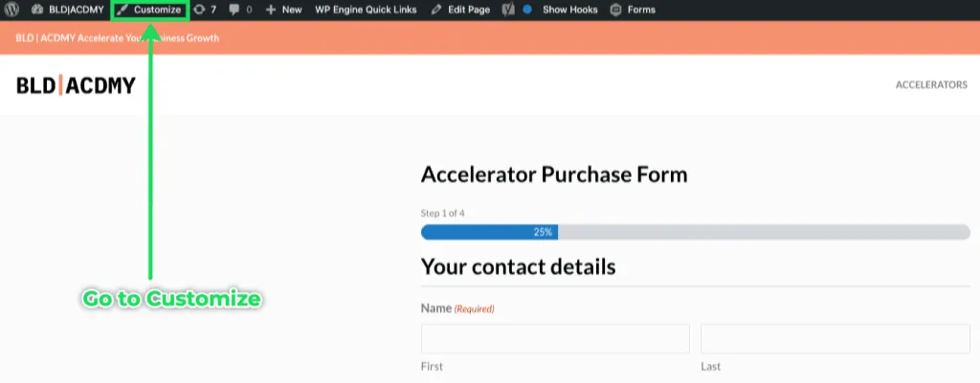
Task: Open the comments bubble showing 0
Action: pyautogui.click(x=240, y=10)
